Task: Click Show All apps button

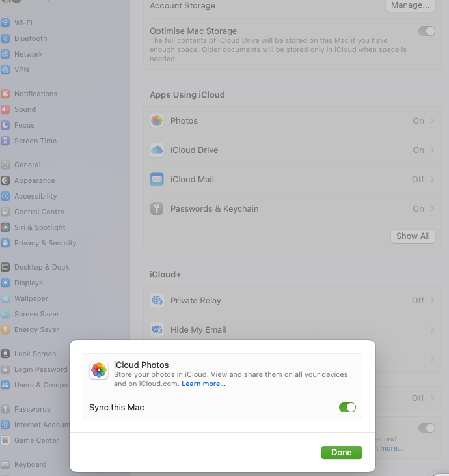Action: pyautogui.click(x=413, y=236)
